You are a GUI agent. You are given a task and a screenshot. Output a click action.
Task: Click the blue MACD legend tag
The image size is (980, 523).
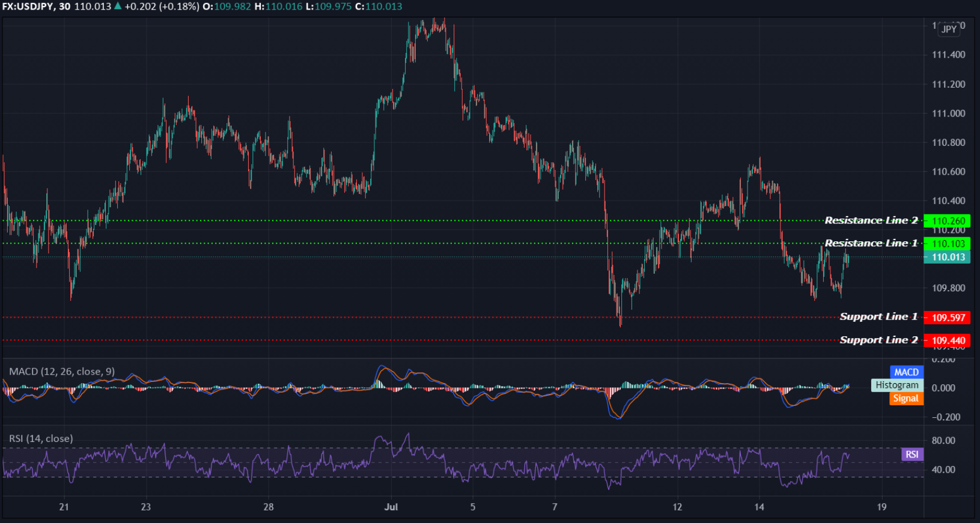pos(906,372)
